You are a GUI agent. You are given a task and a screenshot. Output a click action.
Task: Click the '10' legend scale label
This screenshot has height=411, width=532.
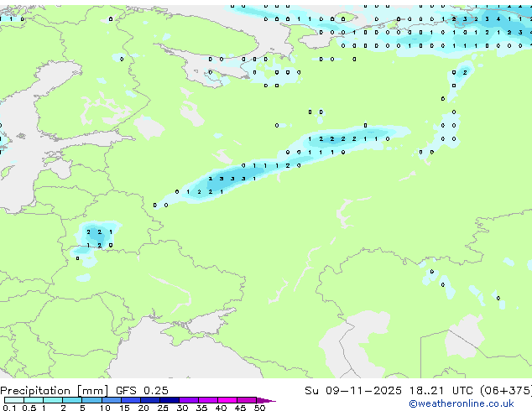pos(105,408)
